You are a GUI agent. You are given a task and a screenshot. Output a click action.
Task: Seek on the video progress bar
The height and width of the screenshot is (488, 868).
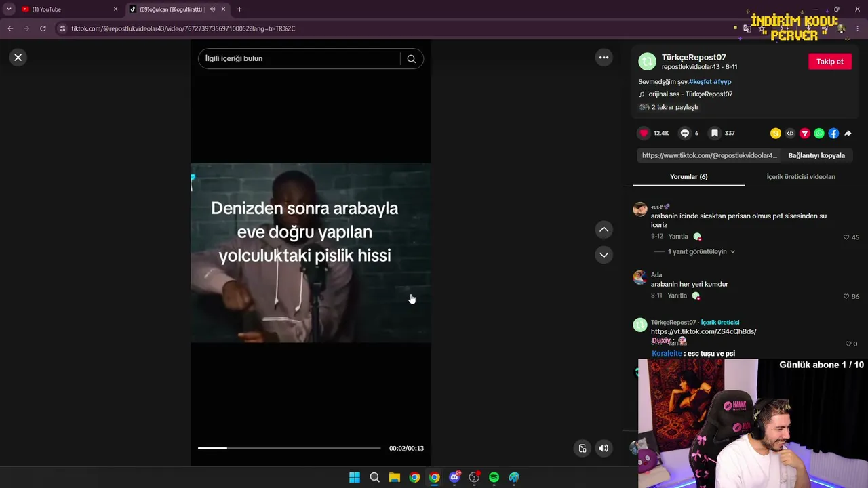tap(289, 448)
